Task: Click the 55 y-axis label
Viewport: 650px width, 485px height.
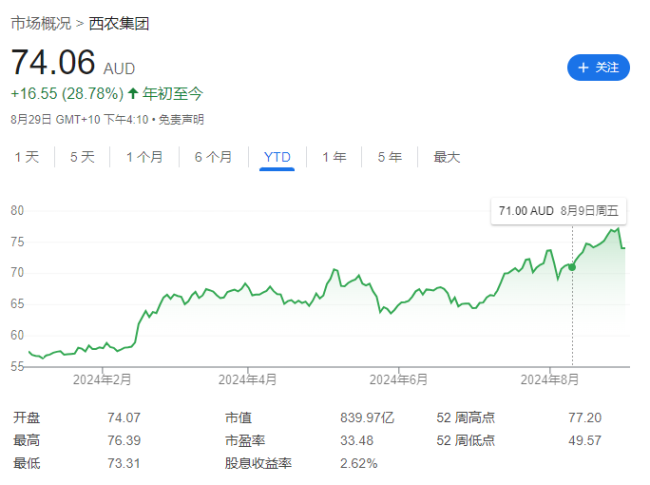Action: click(17, 366)
